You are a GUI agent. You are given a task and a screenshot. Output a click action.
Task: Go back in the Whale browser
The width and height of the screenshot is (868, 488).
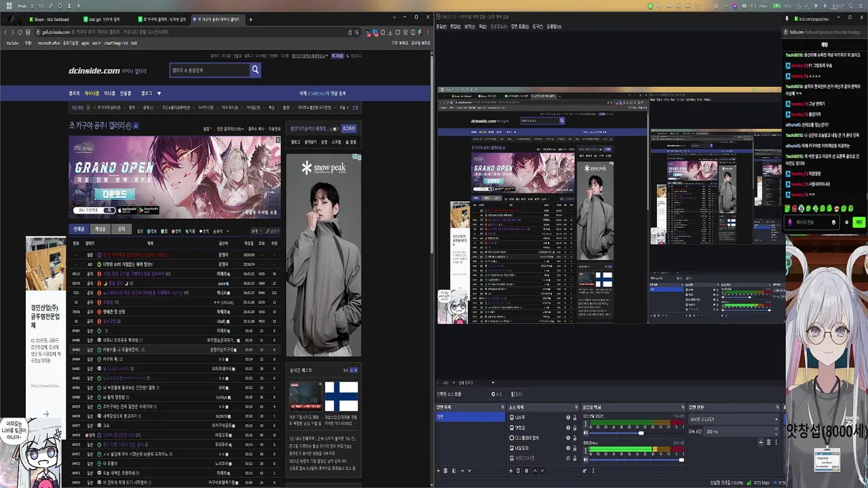click(x=5, y=32)
